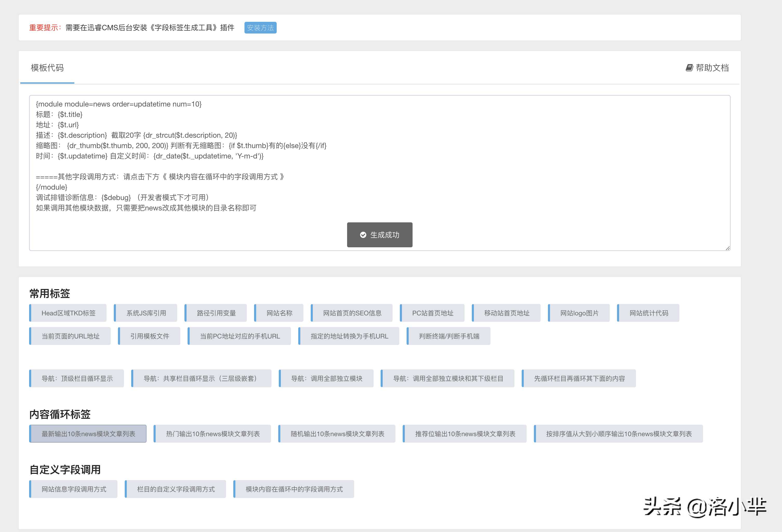Generate 网站首页的SEO信息 code
The width and height of the screenshot is (782, 532).
pyautogui.click(x=352, y=313)
